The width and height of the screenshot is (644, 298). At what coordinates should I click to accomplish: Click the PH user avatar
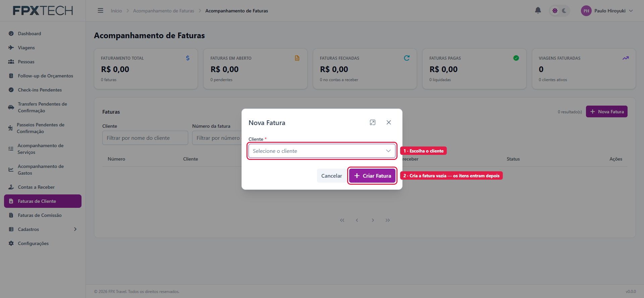pyautogui.click(x=586, y=11)
